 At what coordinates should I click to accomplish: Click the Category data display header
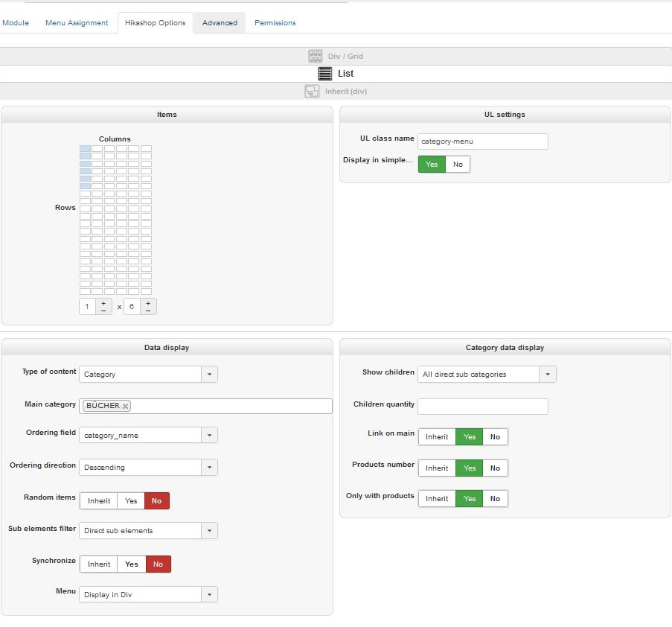(505, 347)
